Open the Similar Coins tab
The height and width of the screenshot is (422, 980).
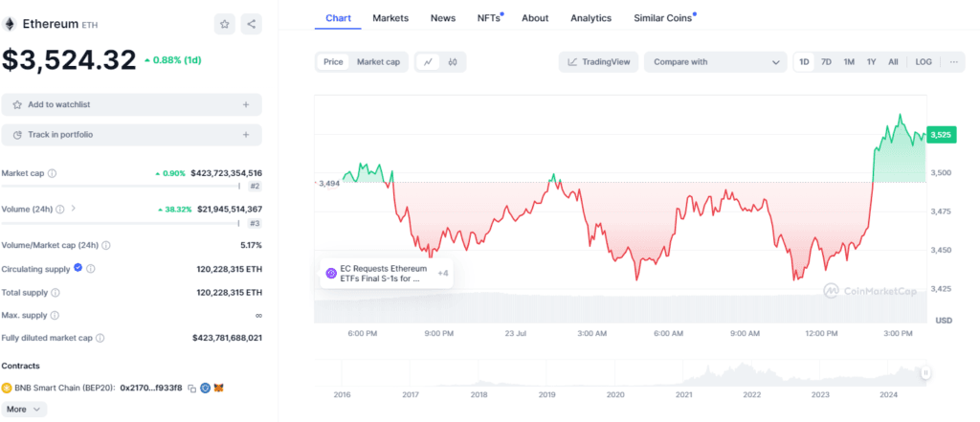click(662, 18)
